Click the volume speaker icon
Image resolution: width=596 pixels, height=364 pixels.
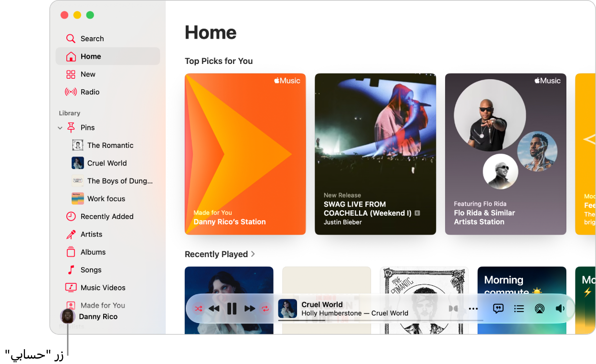point(560,309)
